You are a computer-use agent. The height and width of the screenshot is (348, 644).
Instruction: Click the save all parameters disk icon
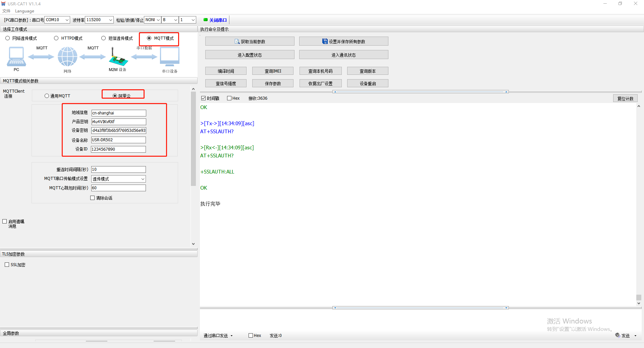tap(325, 42)
